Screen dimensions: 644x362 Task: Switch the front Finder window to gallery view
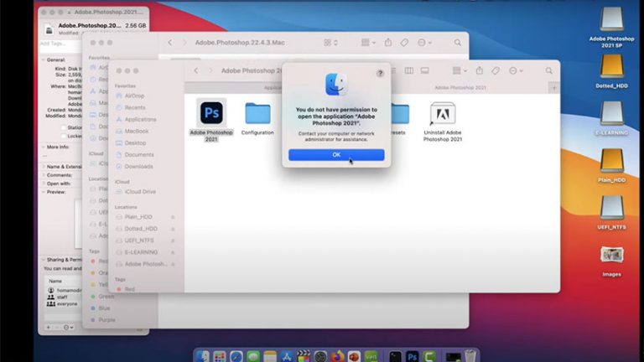(x=424, y=70)
